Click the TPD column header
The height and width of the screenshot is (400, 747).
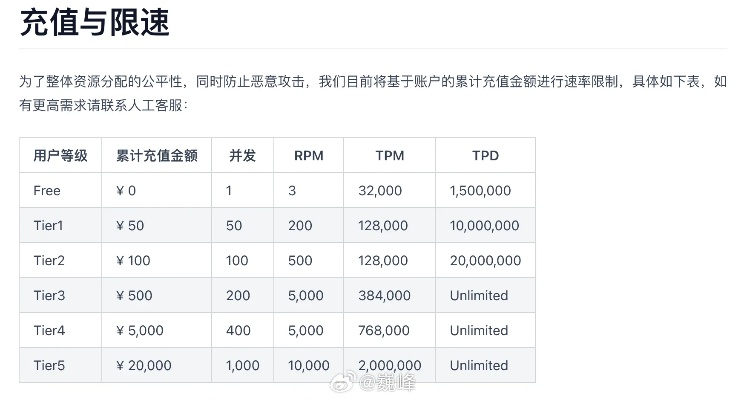point(485,155)
